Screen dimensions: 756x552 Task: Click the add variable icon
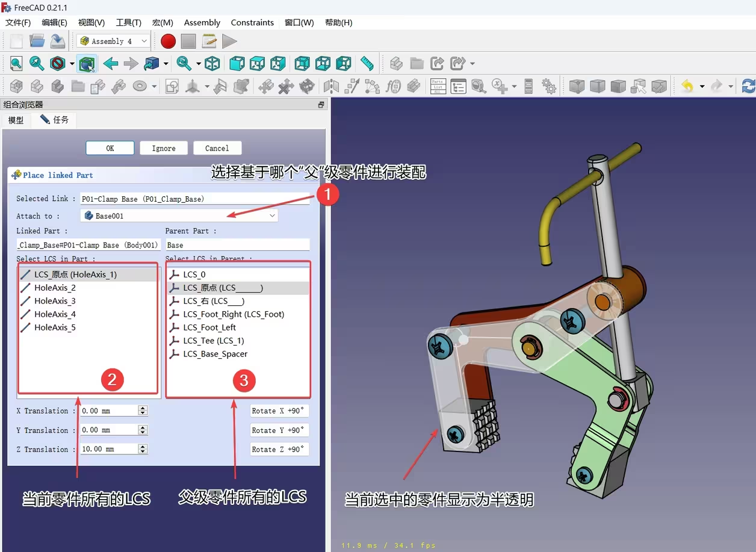click(500, 86)
